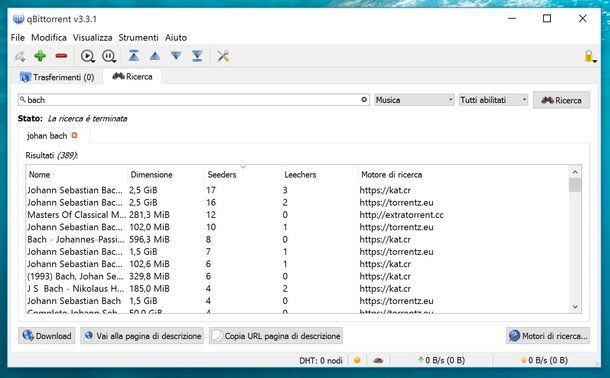The image size is (610, 378).
Task: Open Motori di ricerca settings
Action: pos(548,336)
